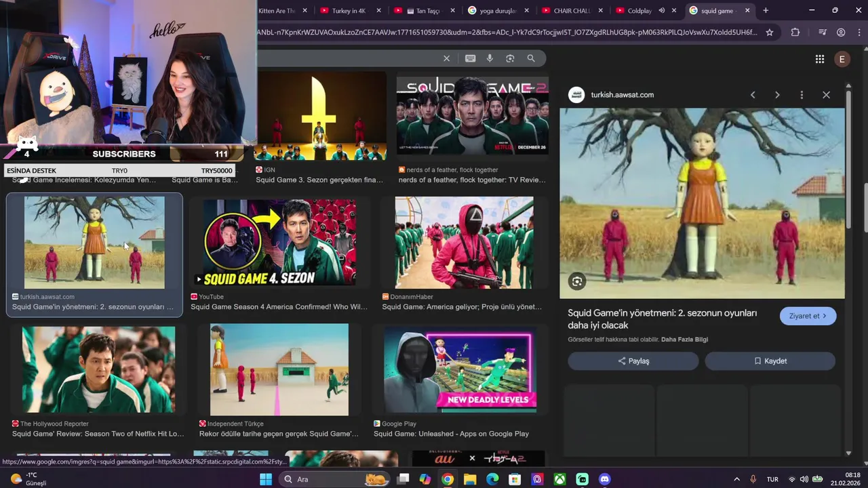Open the Squid Game 4. Sezon YouTube thumbnail

point(279,242)
